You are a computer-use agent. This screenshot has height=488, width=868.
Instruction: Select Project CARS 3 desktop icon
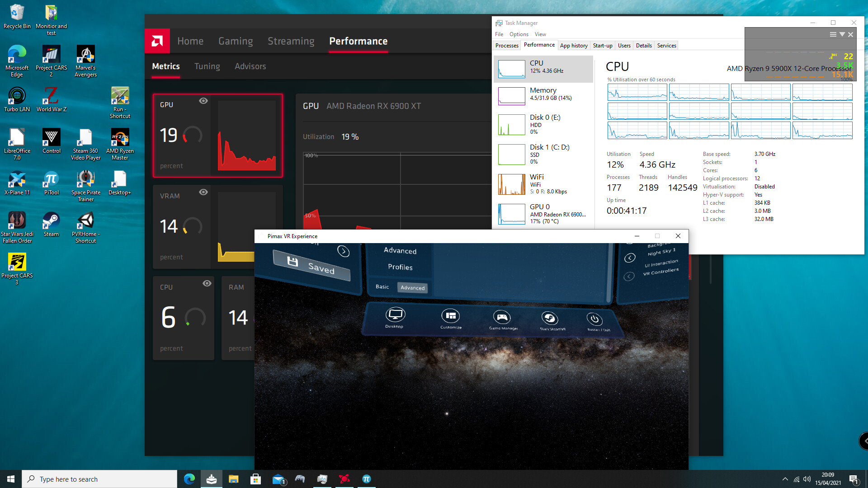(17, 269)
